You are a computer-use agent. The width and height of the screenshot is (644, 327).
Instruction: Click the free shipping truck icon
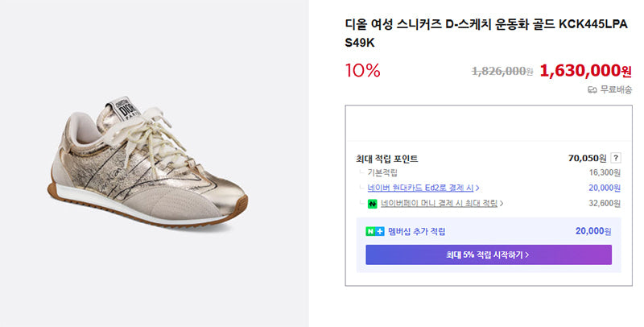pos(592,89)
